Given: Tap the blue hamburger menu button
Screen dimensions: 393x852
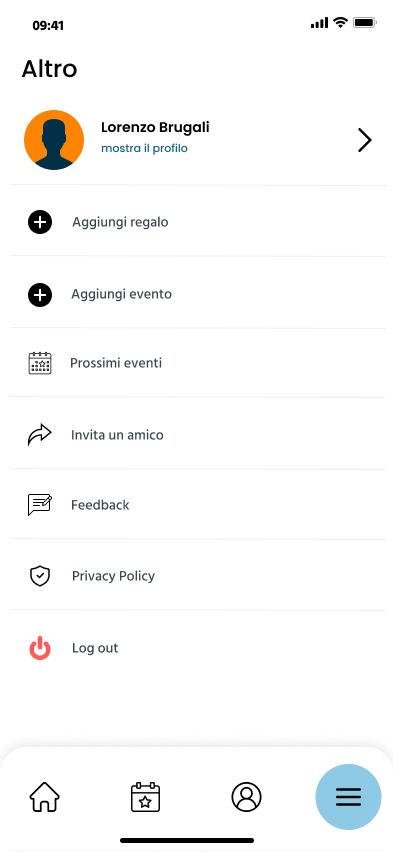Looking at the screenshot, I should pyautogui.click(x=348, y=797).
